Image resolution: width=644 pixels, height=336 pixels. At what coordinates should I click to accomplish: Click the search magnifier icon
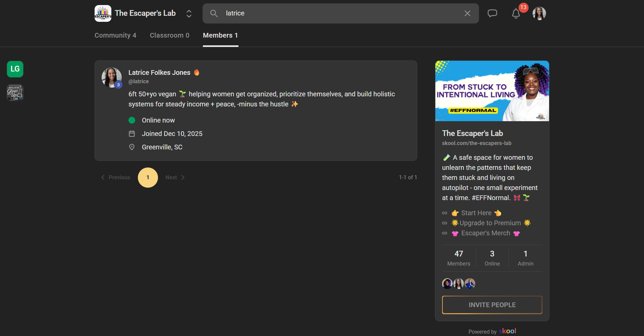[214, 13]
